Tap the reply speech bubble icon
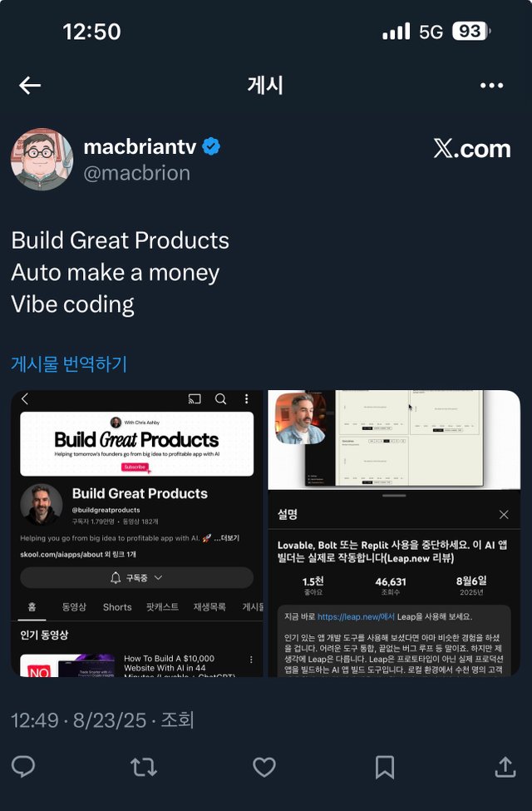This screenshot has height=811, width=532. tap(23, 767)
